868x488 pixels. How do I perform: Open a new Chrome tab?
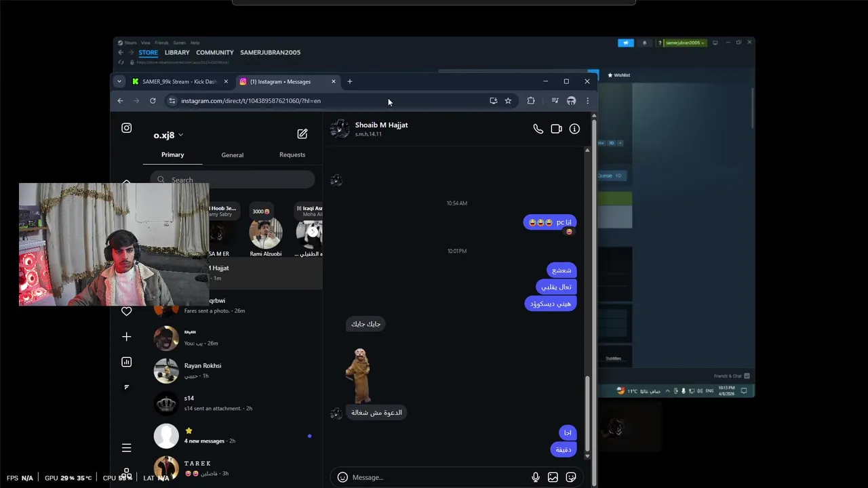click(350, 81)
